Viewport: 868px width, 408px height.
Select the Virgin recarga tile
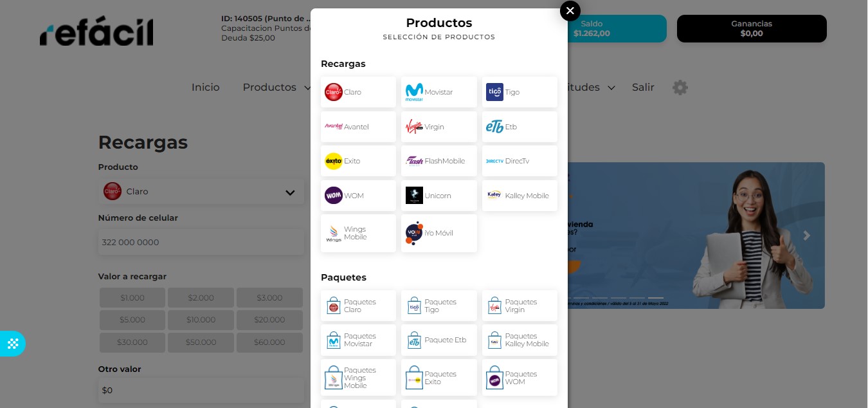click(x=439, y=127)
